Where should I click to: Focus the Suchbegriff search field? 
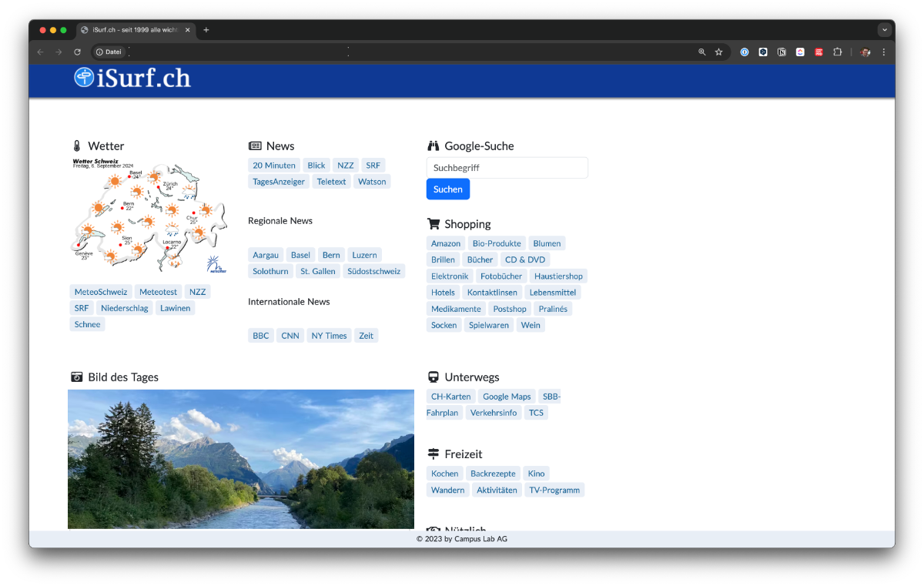pyautogui.click(x=507, y=168)
